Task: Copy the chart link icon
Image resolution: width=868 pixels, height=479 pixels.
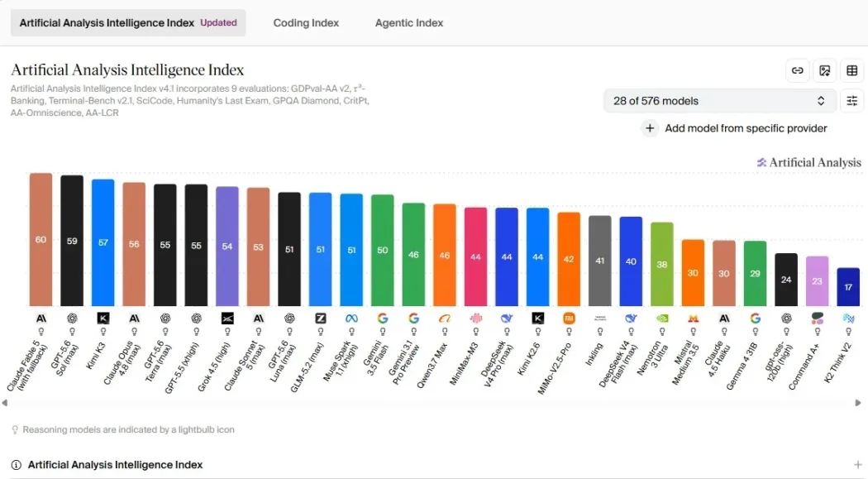Action: pyautogui.click(x=797, y=70)
